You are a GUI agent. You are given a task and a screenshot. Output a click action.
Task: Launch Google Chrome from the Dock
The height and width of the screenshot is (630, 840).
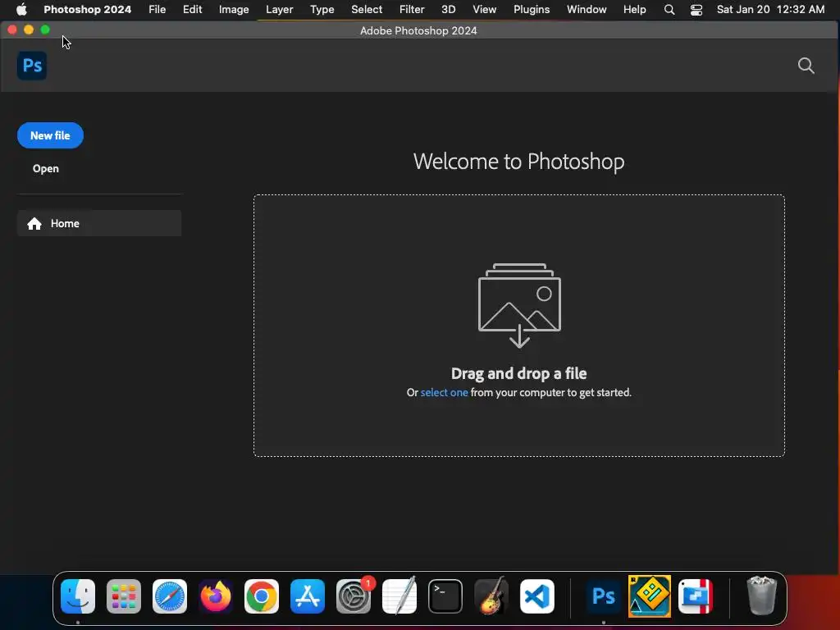(262, 596)
